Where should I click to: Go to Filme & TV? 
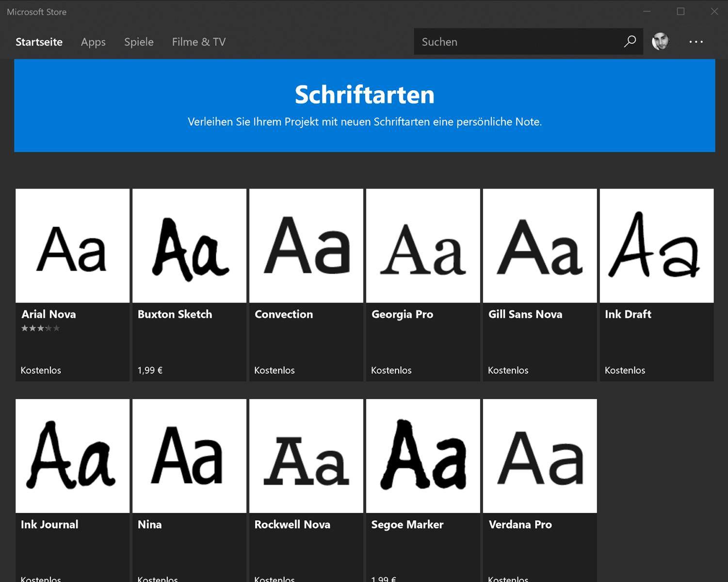(x=198, y=42)
